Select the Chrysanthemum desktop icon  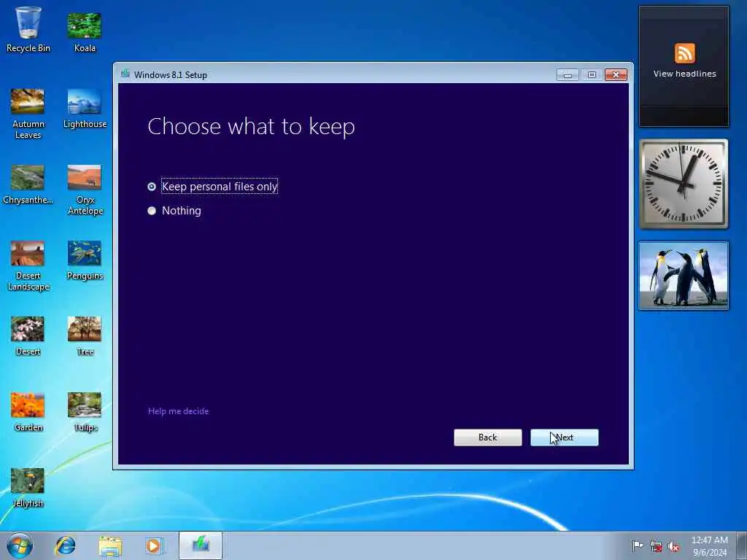[x=28, y=184]
